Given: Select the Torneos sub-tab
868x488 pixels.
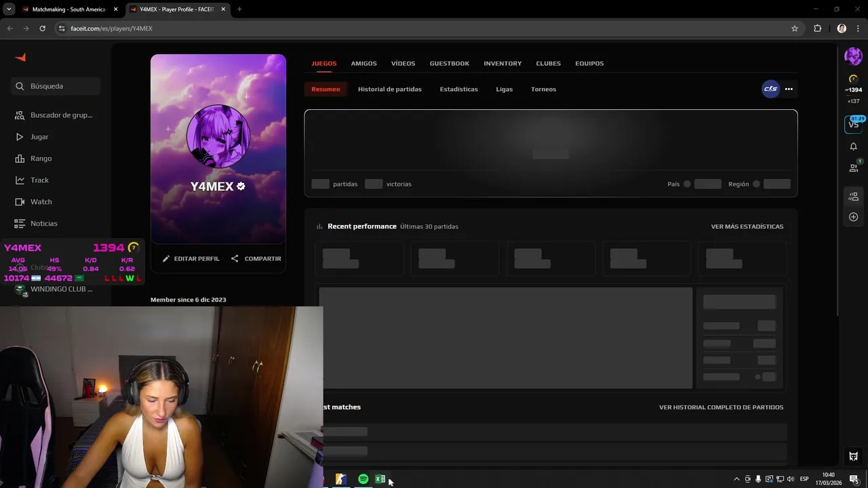Looking at the screenshot, I should coord(543,89).
